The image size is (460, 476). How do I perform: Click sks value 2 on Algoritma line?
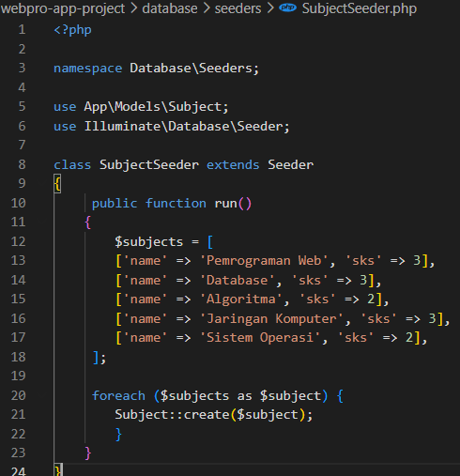371,299
